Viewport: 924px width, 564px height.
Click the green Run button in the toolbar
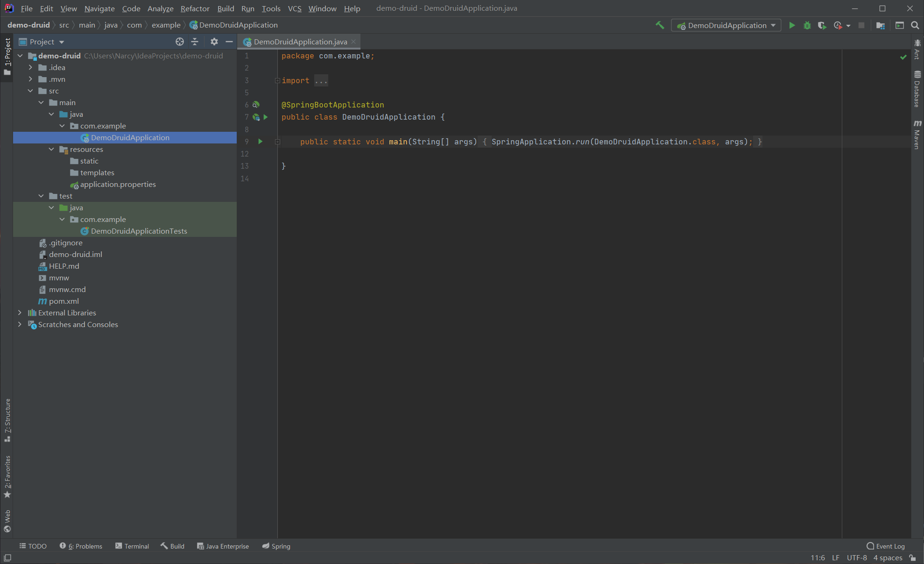coord(792,25)
